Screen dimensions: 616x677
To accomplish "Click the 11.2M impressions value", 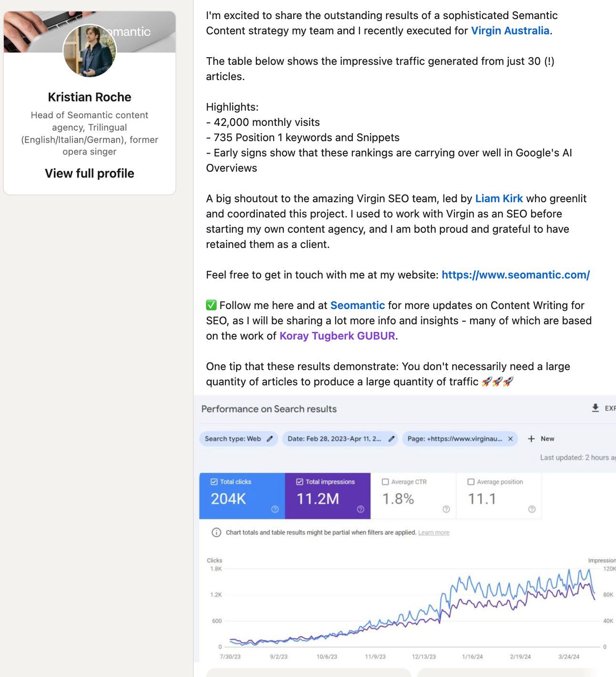I will [318, 499].
